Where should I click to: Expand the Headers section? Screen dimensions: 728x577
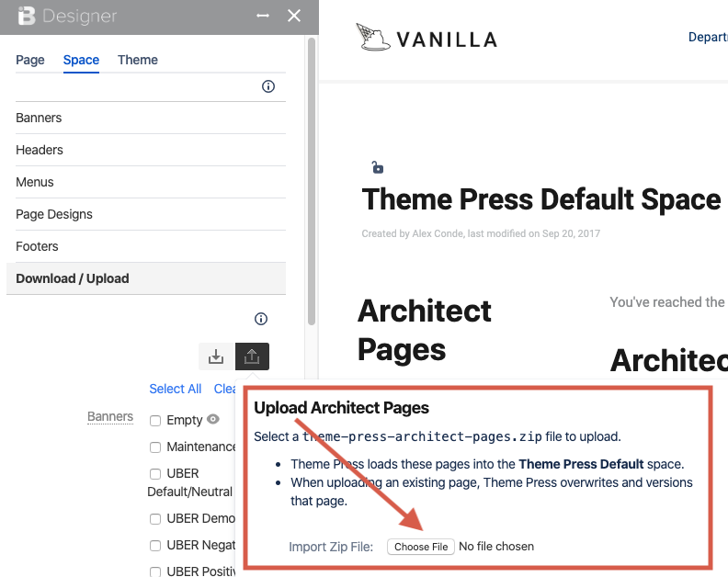(x=151, y=150)
